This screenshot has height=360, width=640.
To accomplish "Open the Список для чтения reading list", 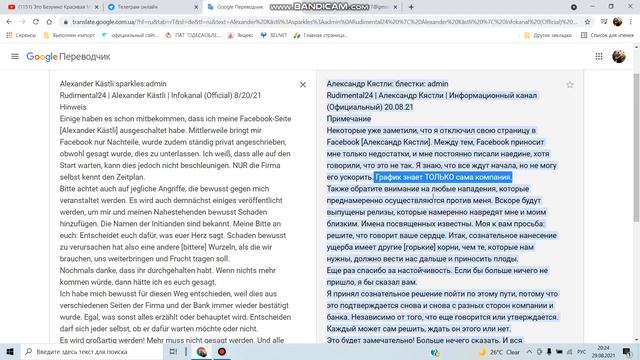I will 607,35.
